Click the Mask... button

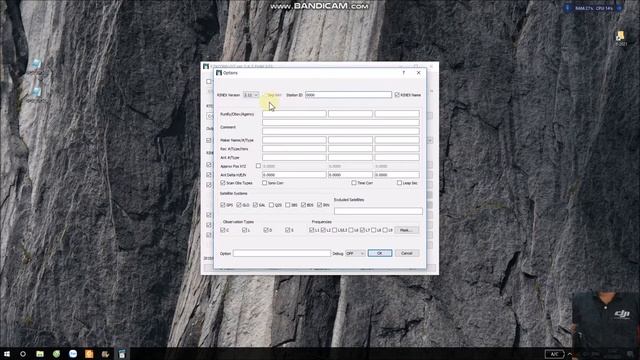(407, 230)
